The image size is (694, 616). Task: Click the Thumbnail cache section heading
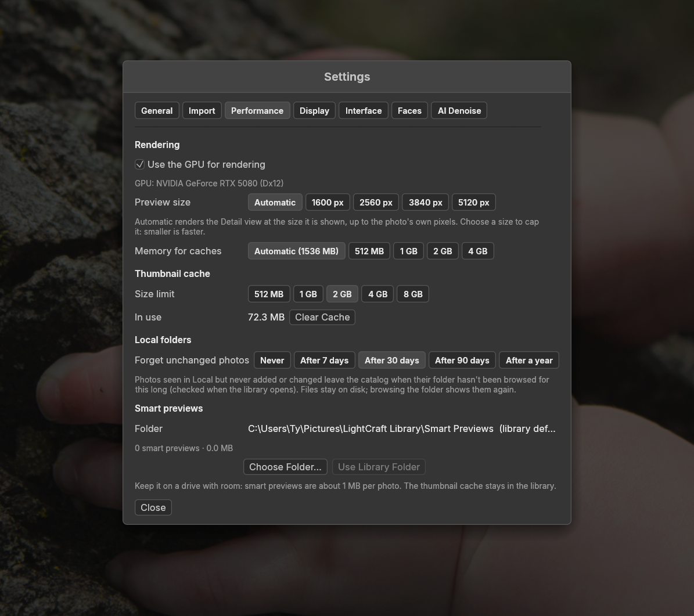tap(172, 273)
